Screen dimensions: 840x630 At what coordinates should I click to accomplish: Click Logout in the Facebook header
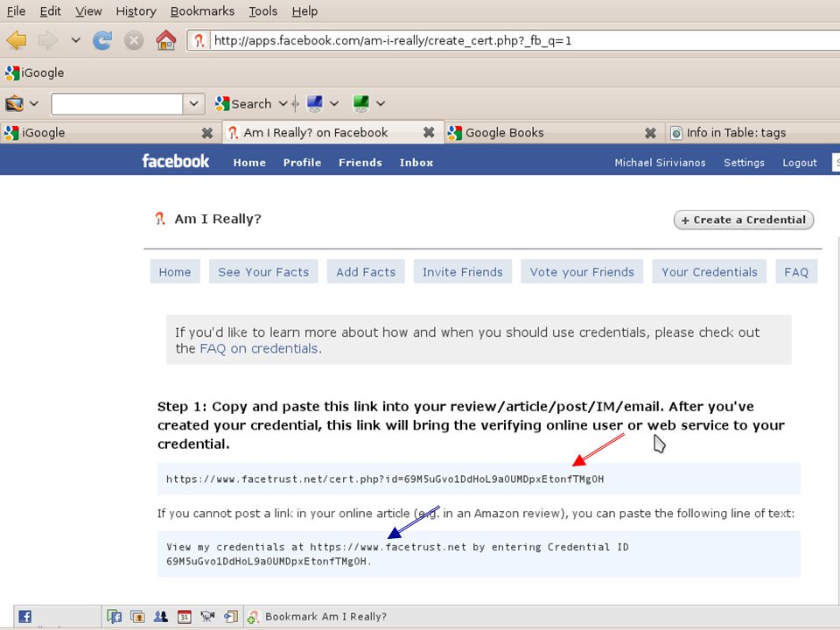(x=799, y=163)
